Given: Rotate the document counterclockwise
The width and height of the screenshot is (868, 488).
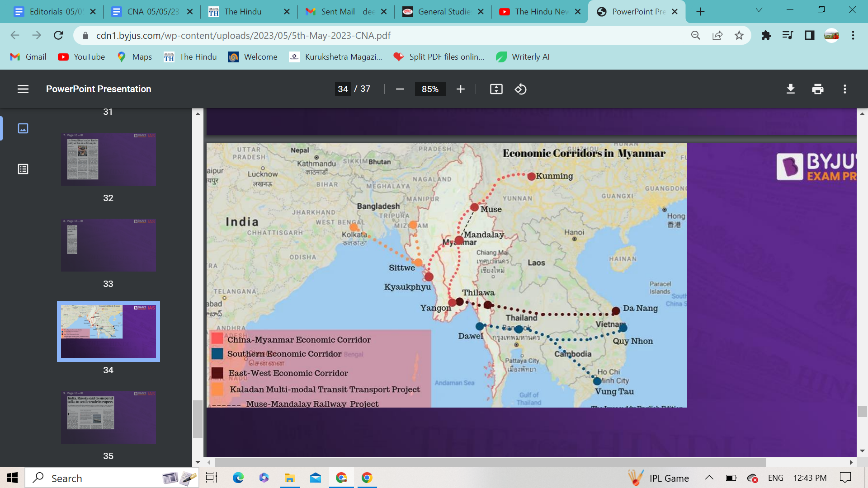Looking at the screenshot, I should point(520,89).
